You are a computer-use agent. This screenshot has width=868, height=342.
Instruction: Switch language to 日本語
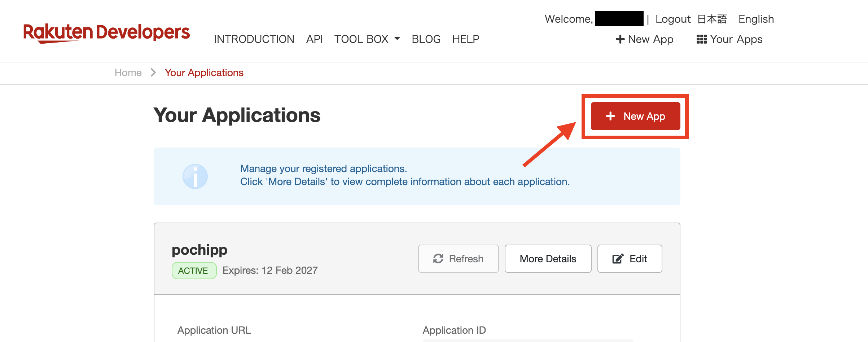pyautogui.click(x=712, y=19)
